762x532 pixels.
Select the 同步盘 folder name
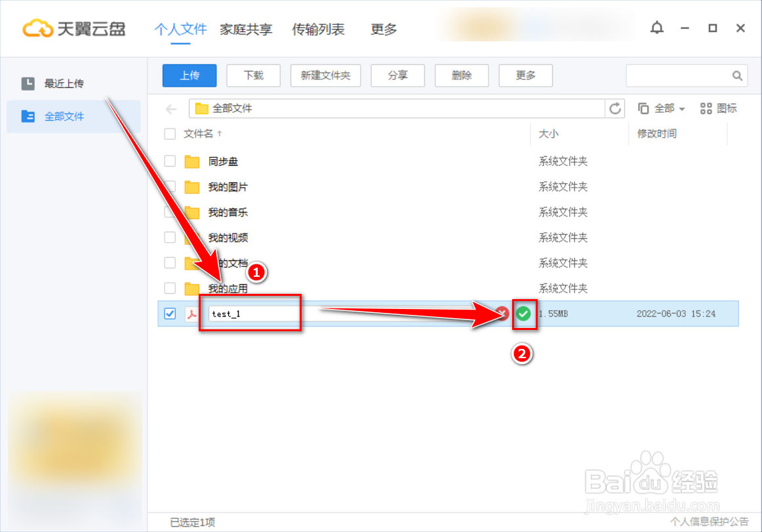click(223, 161)
